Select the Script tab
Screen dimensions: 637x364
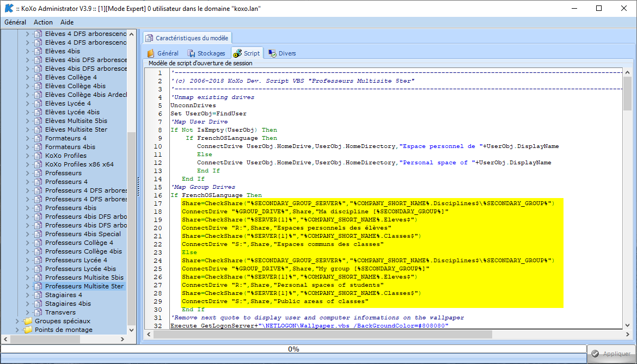(x=247, y=53)
